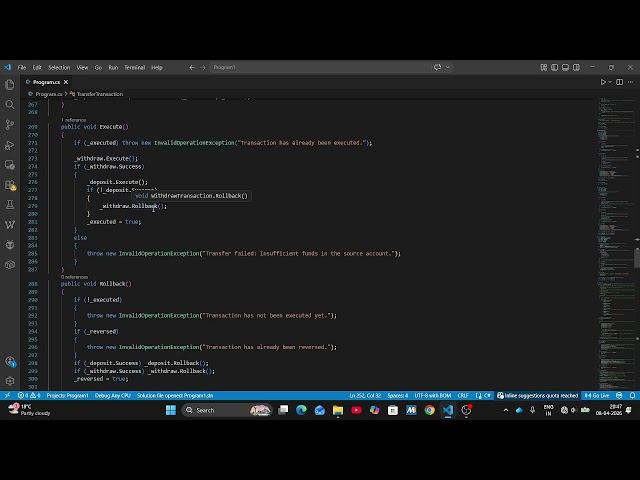Click TransferTransaction in the breadcrumb
Viewport: 640px width, 480px height.
point(100,94)
